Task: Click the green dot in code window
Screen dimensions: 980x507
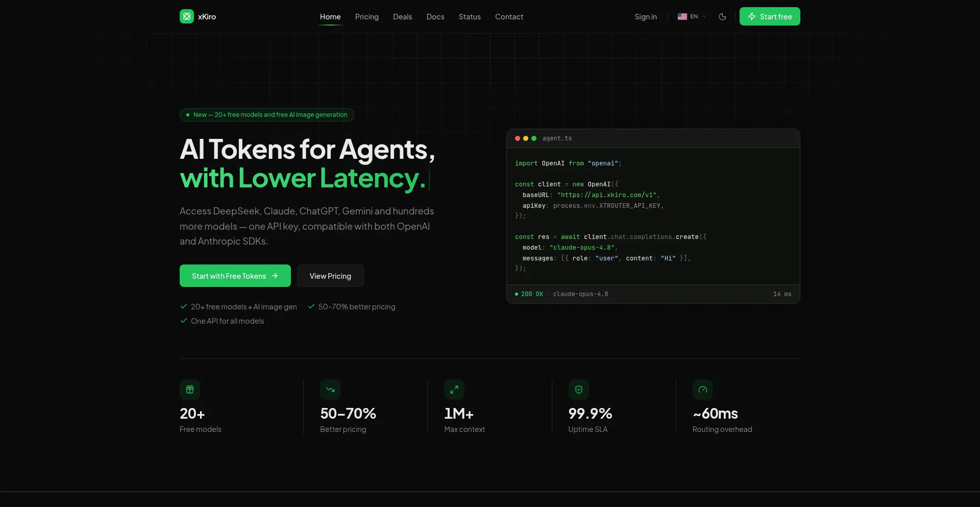Action: (534, 138)
